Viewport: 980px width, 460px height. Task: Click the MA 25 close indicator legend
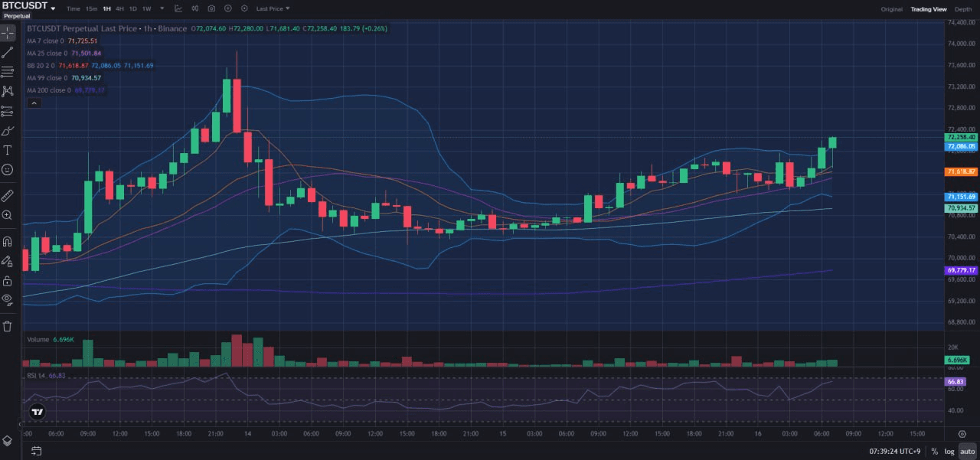pyautogui.click(x=64, y=54)
